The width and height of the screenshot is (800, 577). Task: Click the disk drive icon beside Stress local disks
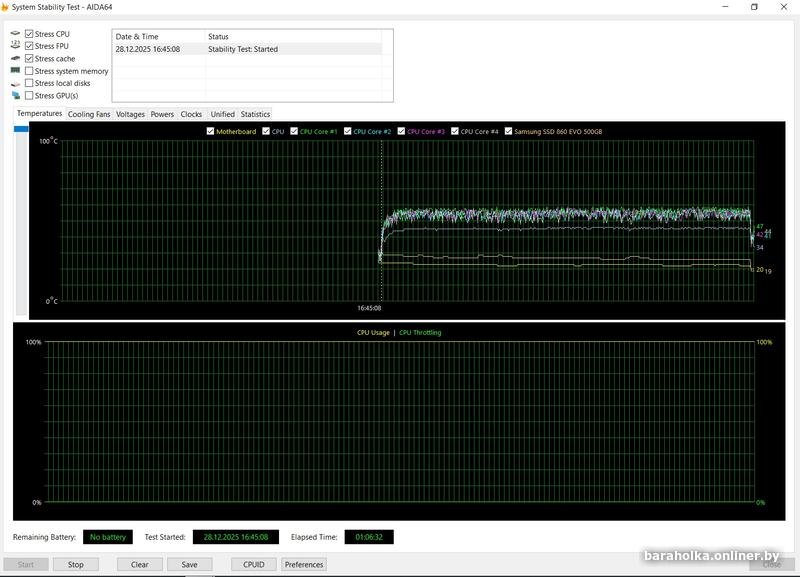coord(15,84)
